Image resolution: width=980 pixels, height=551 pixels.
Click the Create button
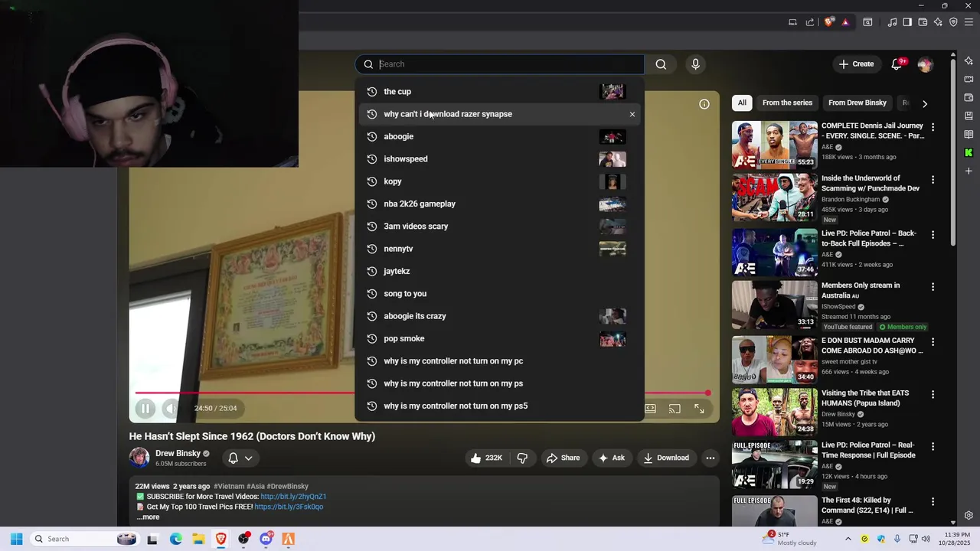point(856,64)
